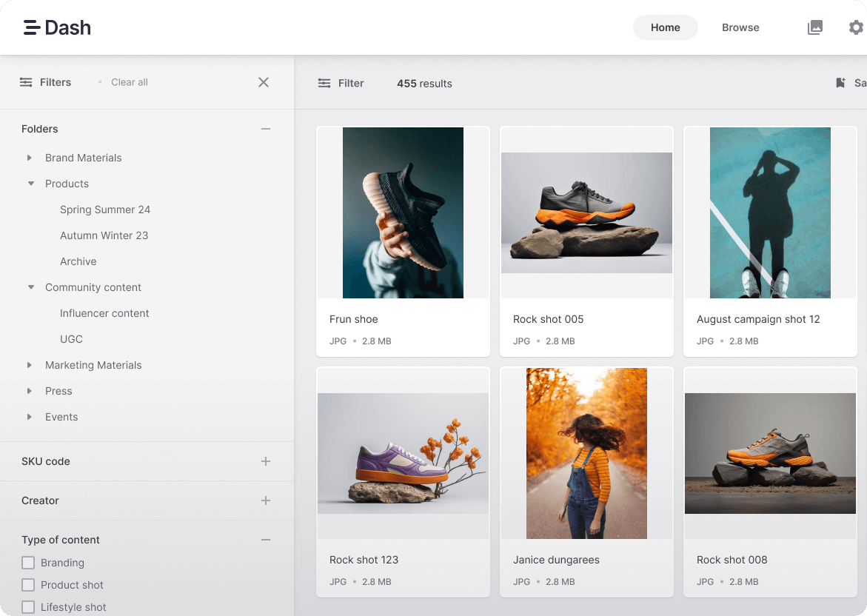Click Clear all to reset filters

(130, 82)
